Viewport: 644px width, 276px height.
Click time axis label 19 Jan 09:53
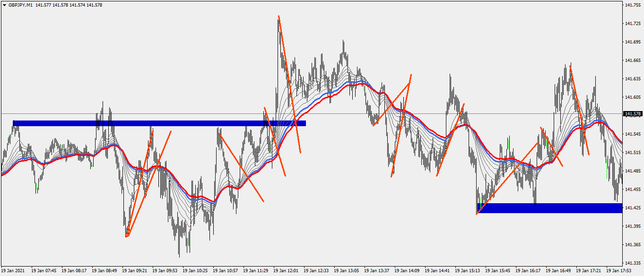point(165,271)
